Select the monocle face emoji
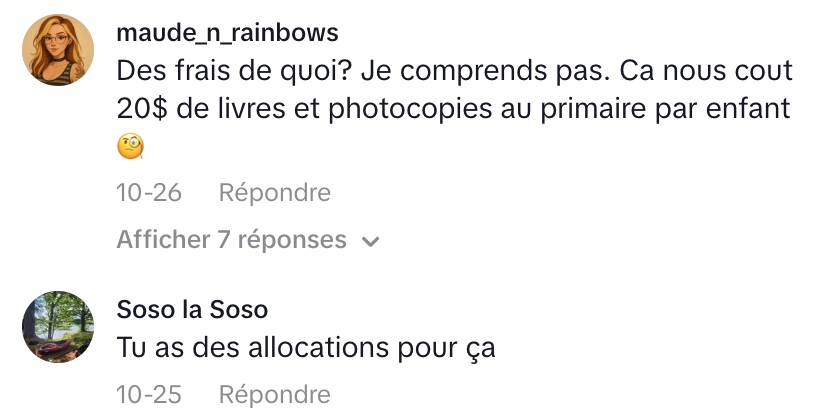 pos(130,147)
